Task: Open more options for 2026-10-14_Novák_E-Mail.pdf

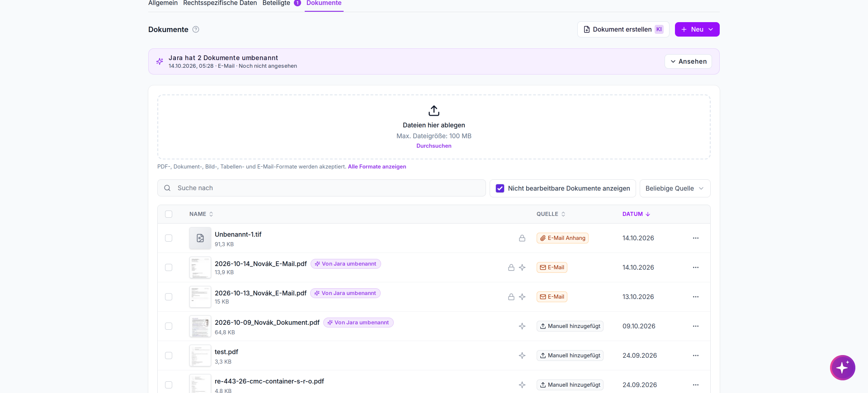Action: click(x=696, y=267)
